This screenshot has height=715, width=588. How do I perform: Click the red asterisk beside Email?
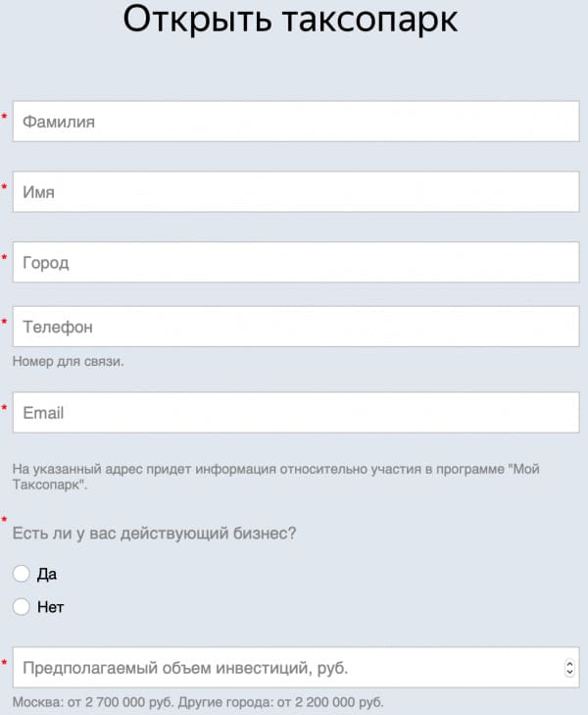coord(5,407)
